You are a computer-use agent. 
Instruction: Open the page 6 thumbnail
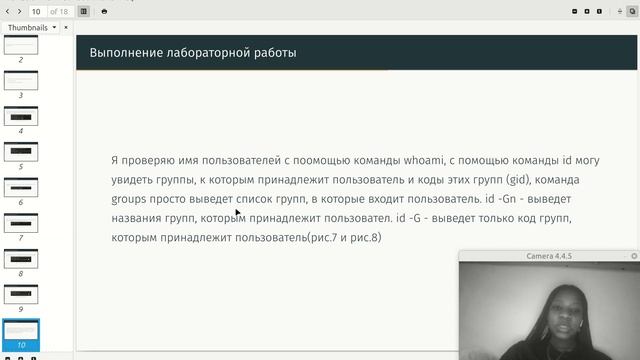(21, 187)
